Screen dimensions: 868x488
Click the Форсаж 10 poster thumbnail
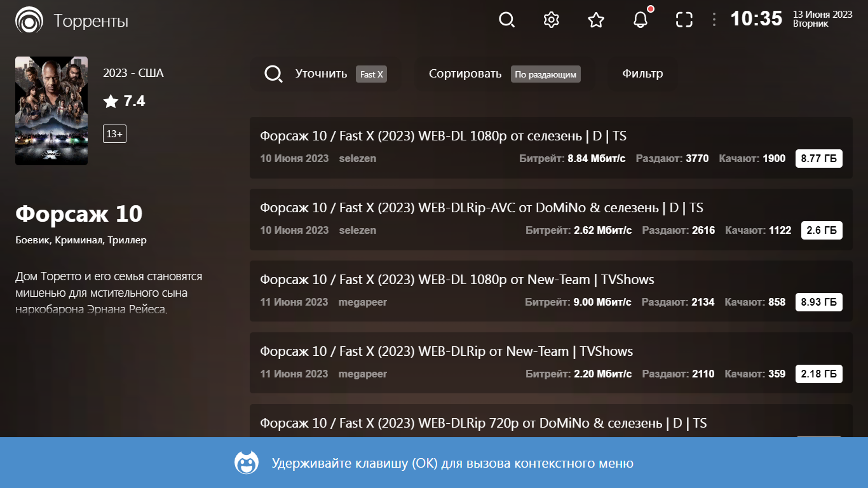click(x=51, y=111)
